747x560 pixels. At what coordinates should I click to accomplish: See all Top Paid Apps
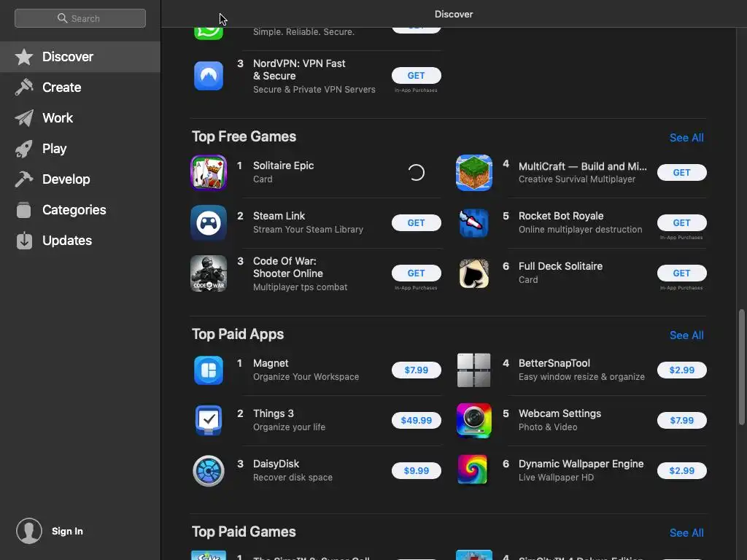686,335
